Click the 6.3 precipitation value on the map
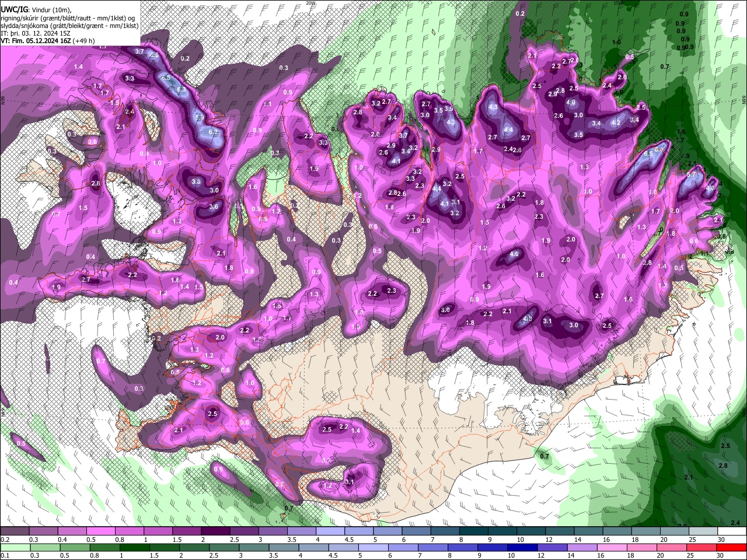 (x=181, y=90)
